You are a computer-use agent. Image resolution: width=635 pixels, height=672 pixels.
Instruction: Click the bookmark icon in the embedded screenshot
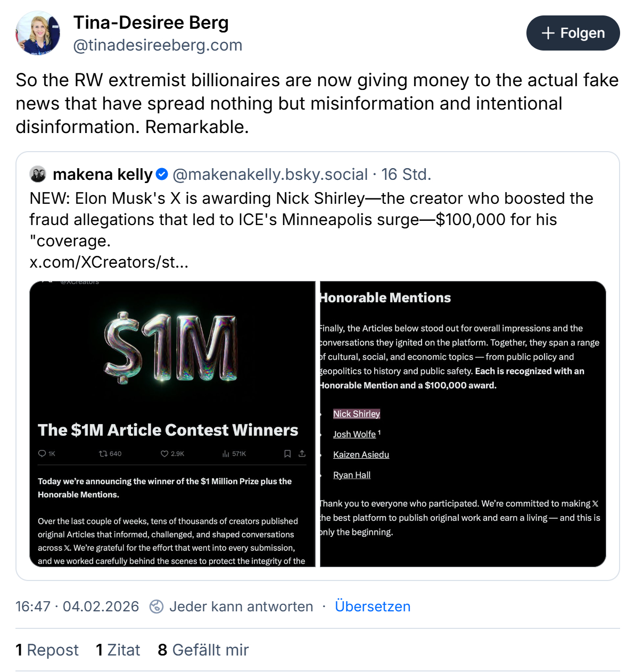point(287,454)
